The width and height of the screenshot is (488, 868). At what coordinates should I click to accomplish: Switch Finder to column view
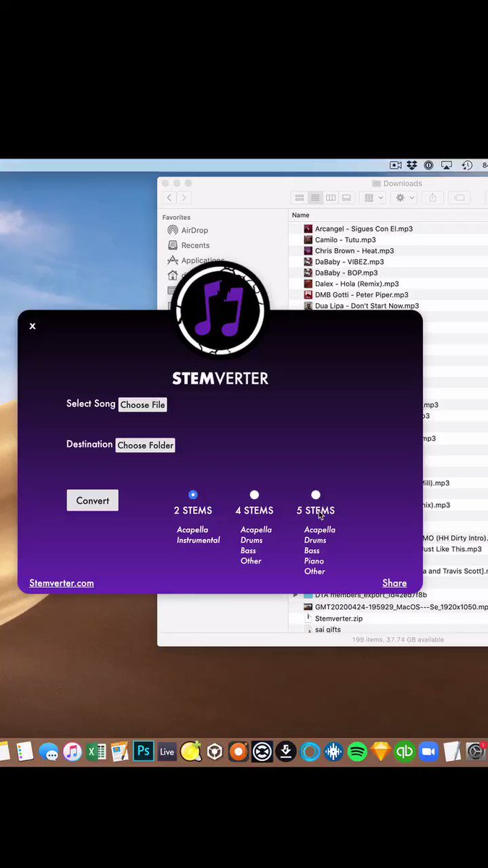pos(331,197)
